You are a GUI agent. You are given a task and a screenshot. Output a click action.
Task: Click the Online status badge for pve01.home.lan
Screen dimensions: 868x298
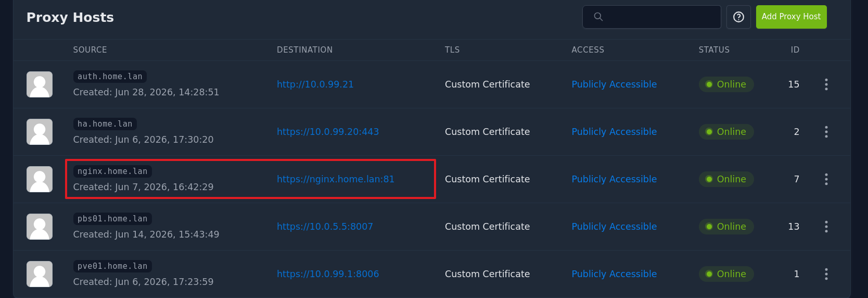pos(726,274)
